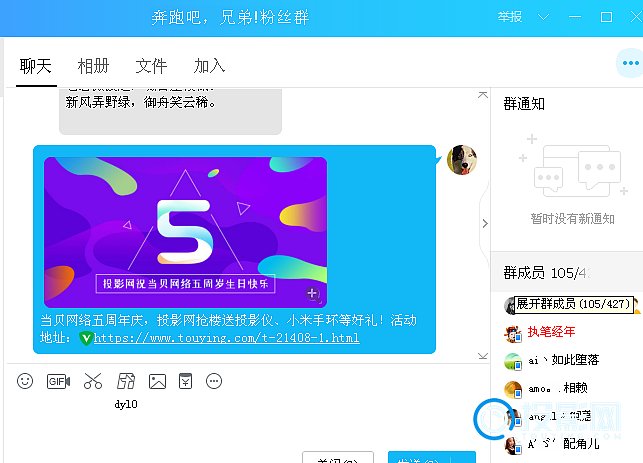Select member name 执笔经年
This screenshot has width=643, height=463.
coord(551,332)
